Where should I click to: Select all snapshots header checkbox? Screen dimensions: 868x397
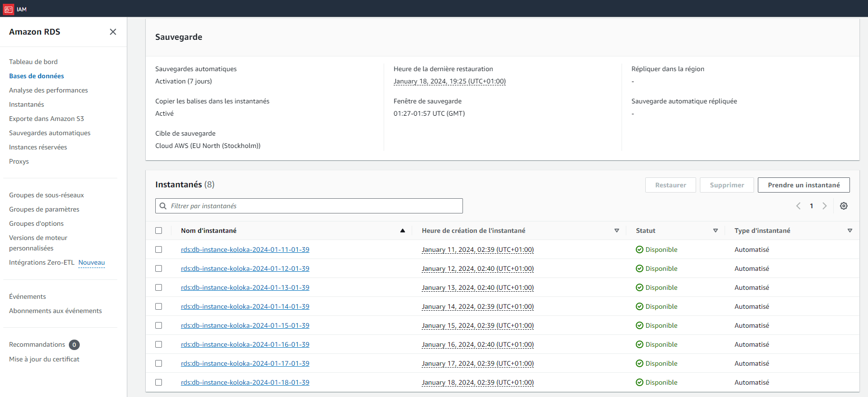(159, 231)
